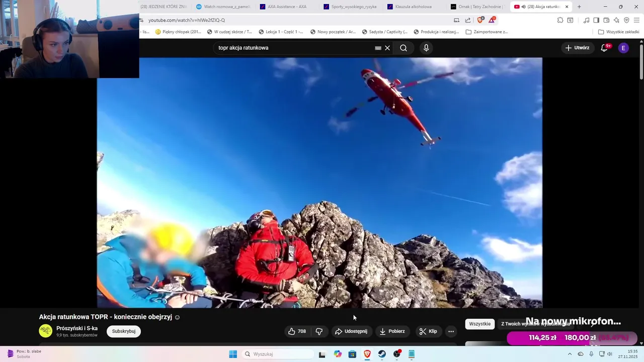Close the Akcja ratunkowa YouTube tab
Viewport: 644px width, 362px height.
coord(567,7)
